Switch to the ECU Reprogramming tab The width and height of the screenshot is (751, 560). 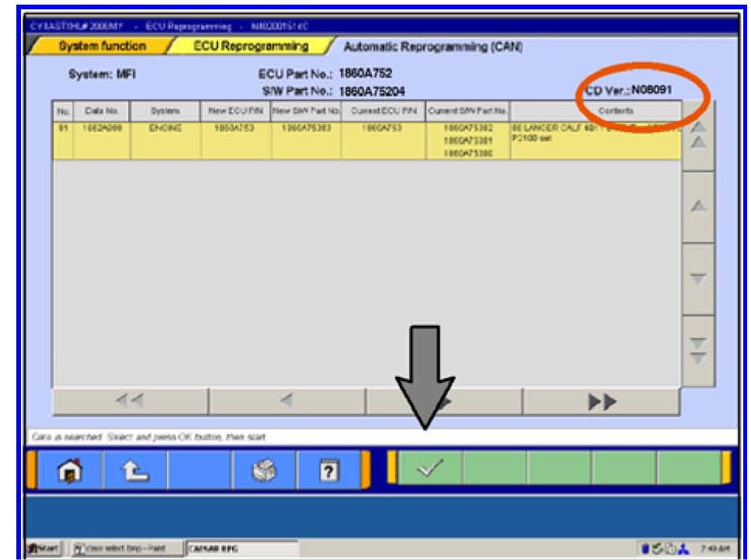(x=251, y=47)
